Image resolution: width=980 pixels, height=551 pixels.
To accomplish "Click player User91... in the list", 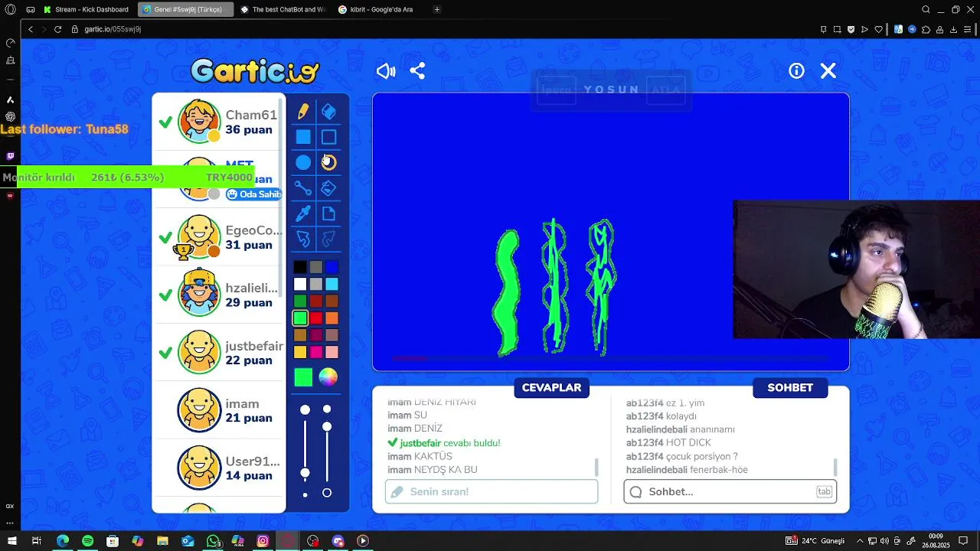I will pyautogui.click(x=219, y=468).
